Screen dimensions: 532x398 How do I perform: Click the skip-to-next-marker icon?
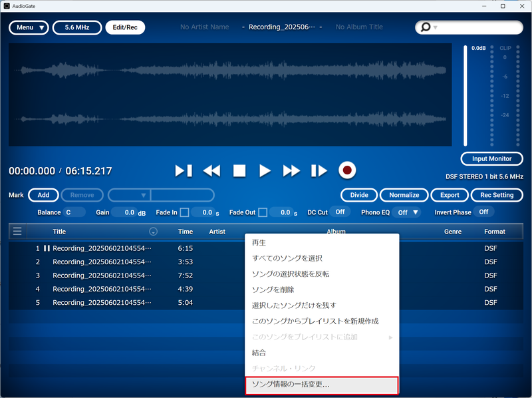click(184, 170)
